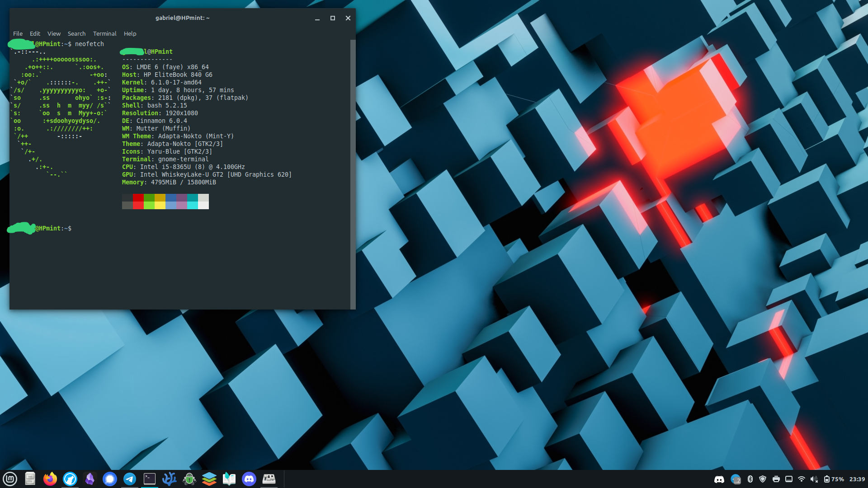Open the Search menu in terminal

click(x=76, y=33)
